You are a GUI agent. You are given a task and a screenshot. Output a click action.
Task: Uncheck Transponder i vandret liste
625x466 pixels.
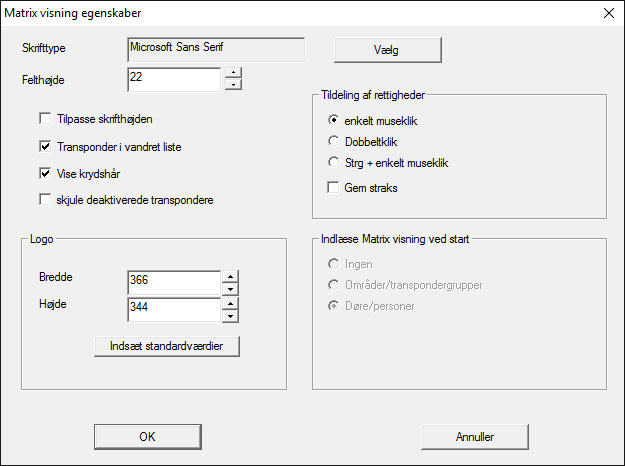point(45,146)
